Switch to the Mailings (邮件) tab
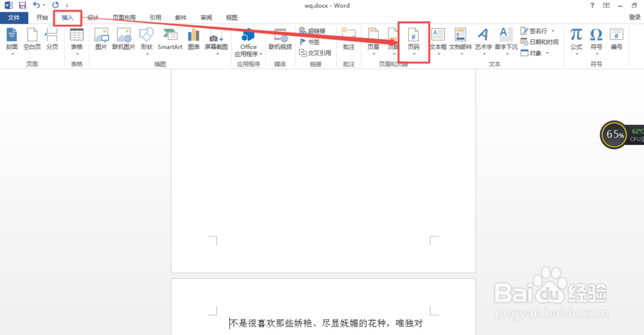Screen dimensions: 644x335 [x=181, y=17]
